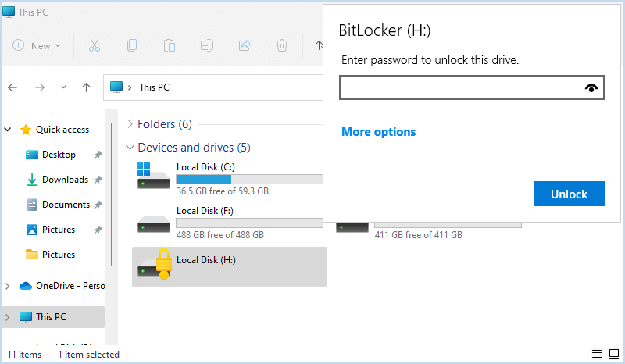The width and height of the screenshot is (625, 364).
Task: Click the Paste clipboard icon
Action: pos(169,45)
